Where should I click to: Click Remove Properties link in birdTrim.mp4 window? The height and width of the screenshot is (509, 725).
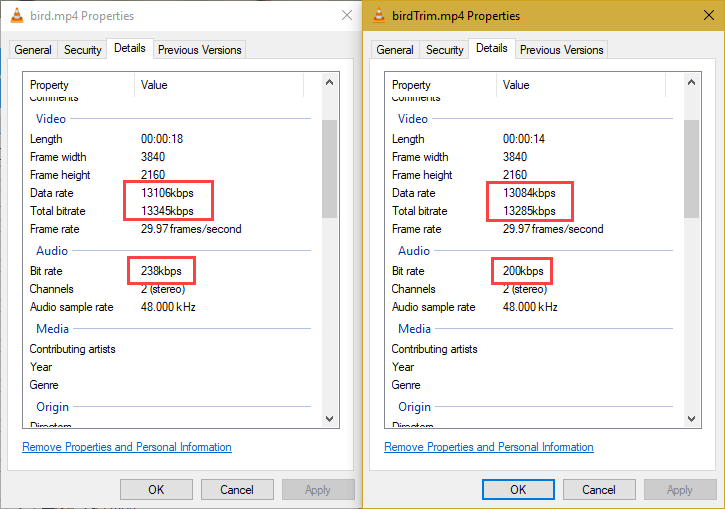489,447
